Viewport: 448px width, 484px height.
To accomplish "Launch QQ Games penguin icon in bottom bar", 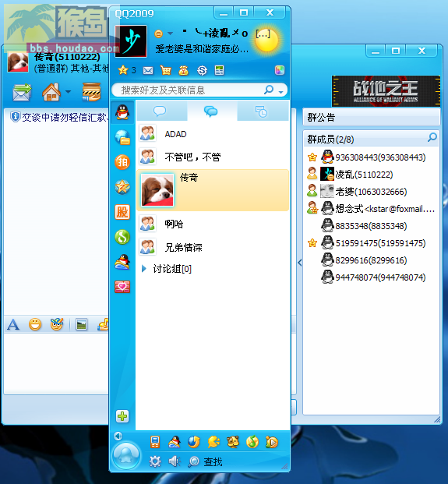I will pyautogui.click(x=175, y=442).
